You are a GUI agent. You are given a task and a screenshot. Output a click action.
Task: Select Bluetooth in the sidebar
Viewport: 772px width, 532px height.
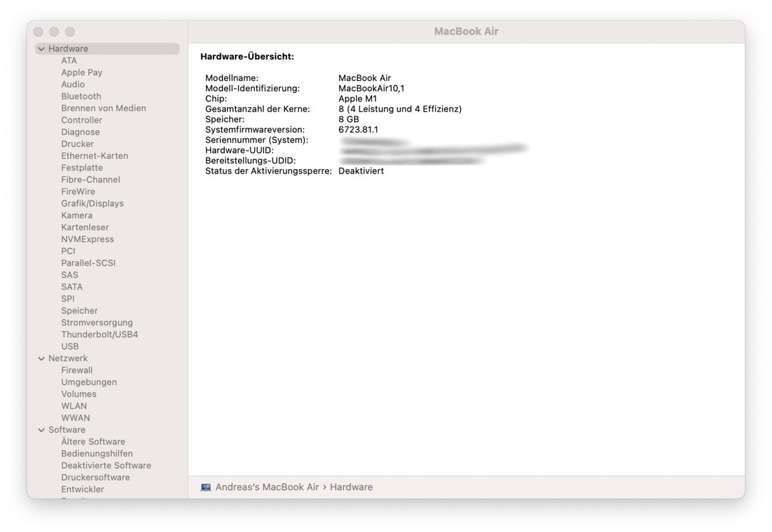click(81, 96)
